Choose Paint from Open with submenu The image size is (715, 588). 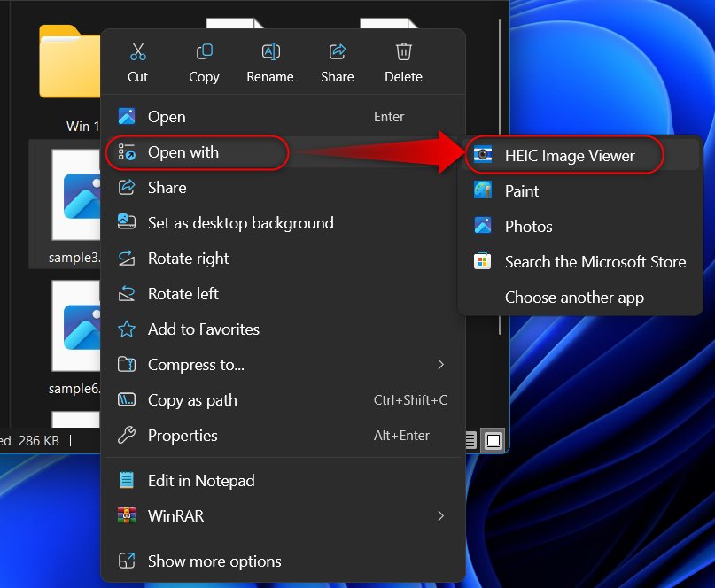tap(521, 191)
